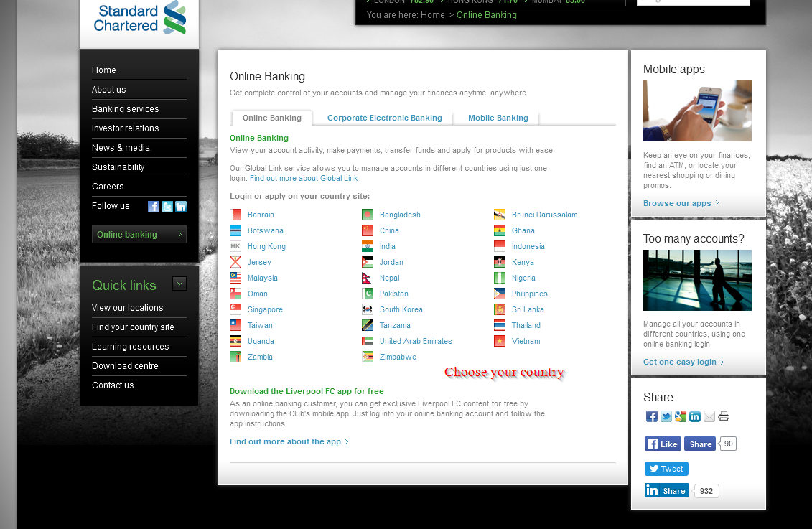Image resolution: width=812 pixels, height=529 pixels.
Task: Click the Malaysia flag icon
Action: pyautogui.click(x=235, y=278)
